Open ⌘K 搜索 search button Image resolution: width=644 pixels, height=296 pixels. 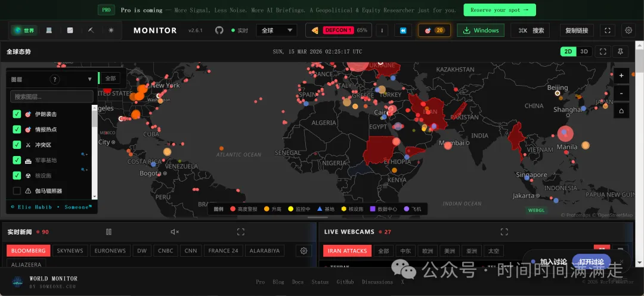click(x=531, y=30)
